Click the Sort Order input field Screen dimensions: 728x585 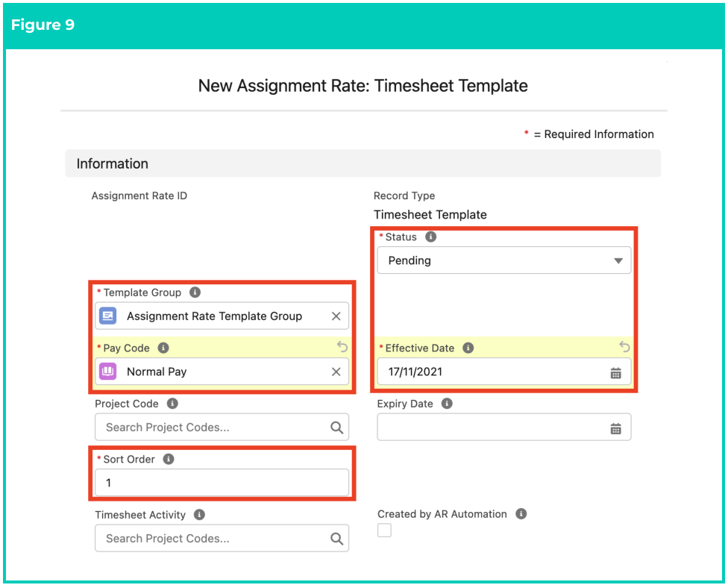(222, 483)
